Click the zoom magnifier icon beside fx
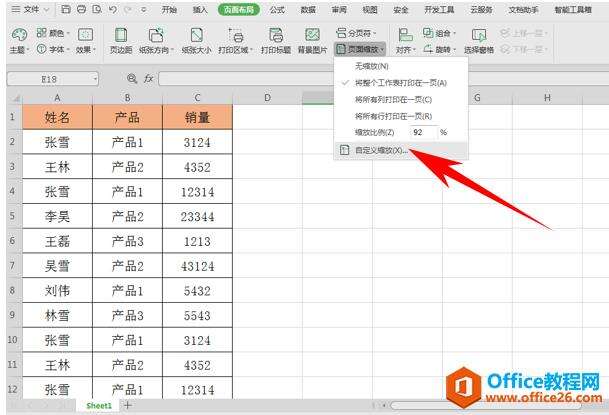 [132, 79]
